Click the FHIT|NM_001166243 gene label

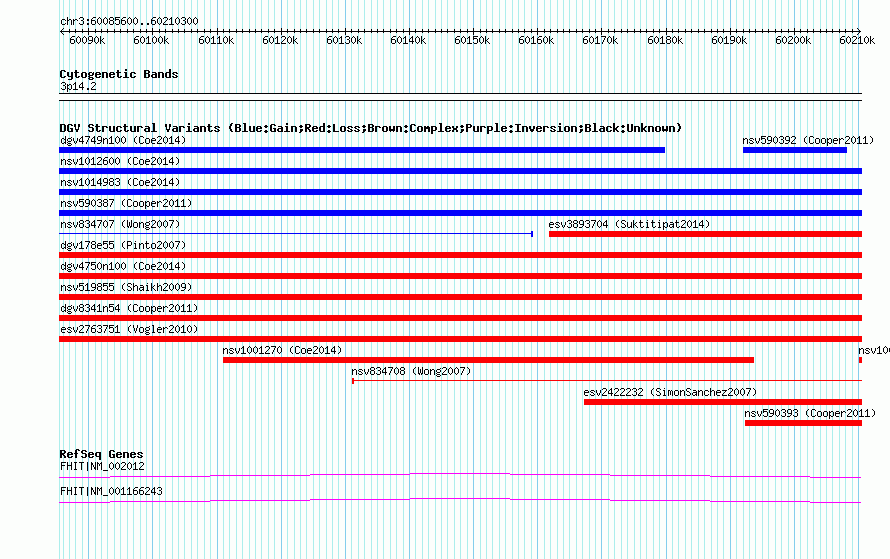coord(111,491)
